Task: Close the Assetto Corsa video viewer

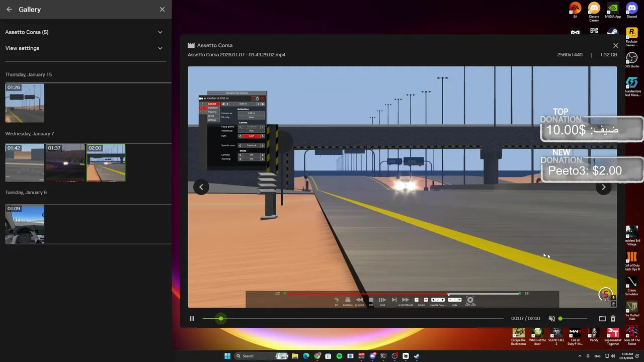Action: pyautogui.click(x=615, y=46)
